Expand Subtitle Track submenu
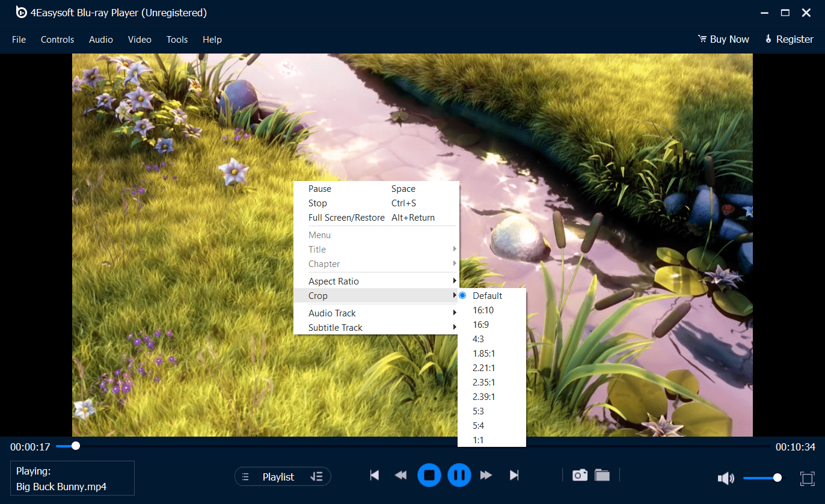Image resolution: width=825 pixels, height=504 pixels. click(x=376, y=327)
